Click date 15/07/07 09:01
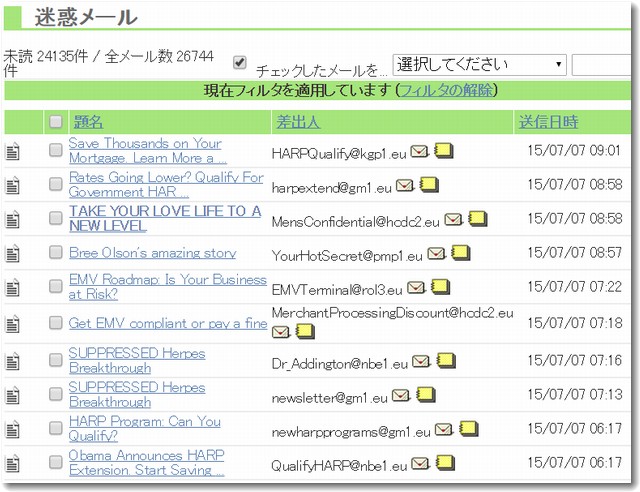This screenshot has width=640, height=492. (x=575, y=150)
